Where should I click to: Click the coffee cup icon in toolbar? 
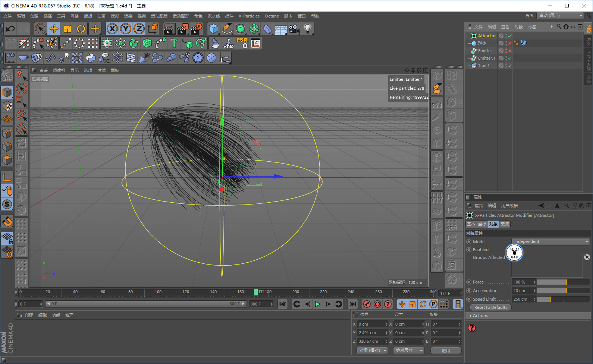point(23,58)
